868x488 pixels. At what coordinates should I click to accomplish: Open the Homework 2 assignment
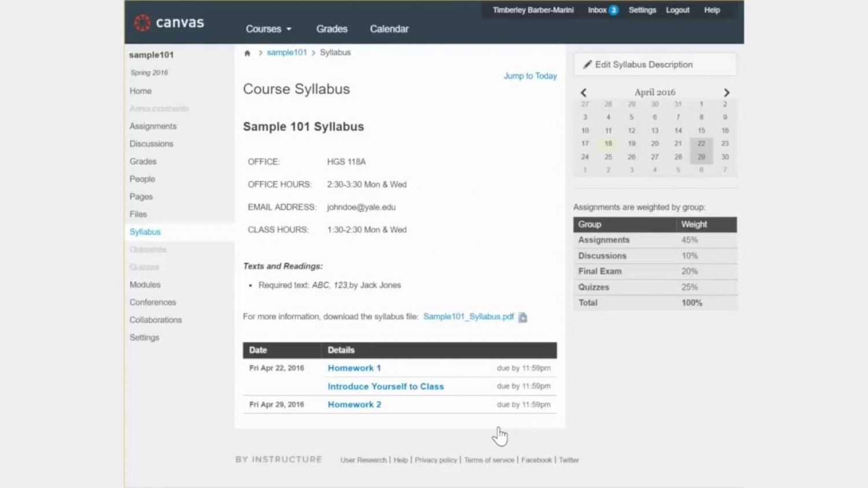coord(354,404)
